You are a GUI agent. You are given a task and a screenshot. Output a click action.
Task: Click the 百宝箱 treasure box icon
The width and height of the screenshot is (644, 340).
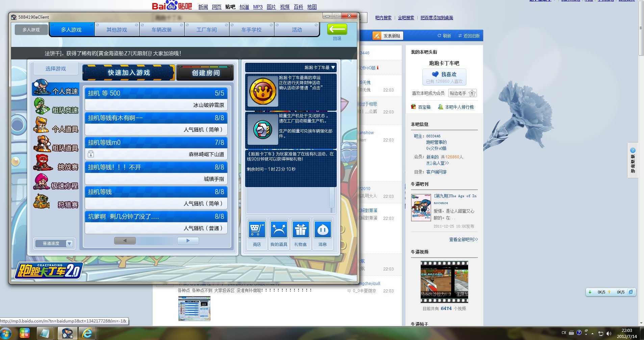[413, 107]
